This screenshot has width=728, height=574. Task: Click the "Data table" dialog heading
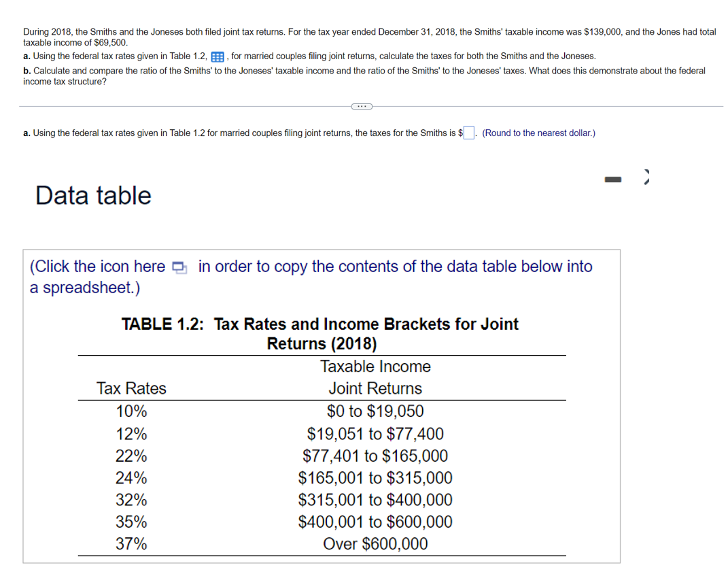point(93,195)
